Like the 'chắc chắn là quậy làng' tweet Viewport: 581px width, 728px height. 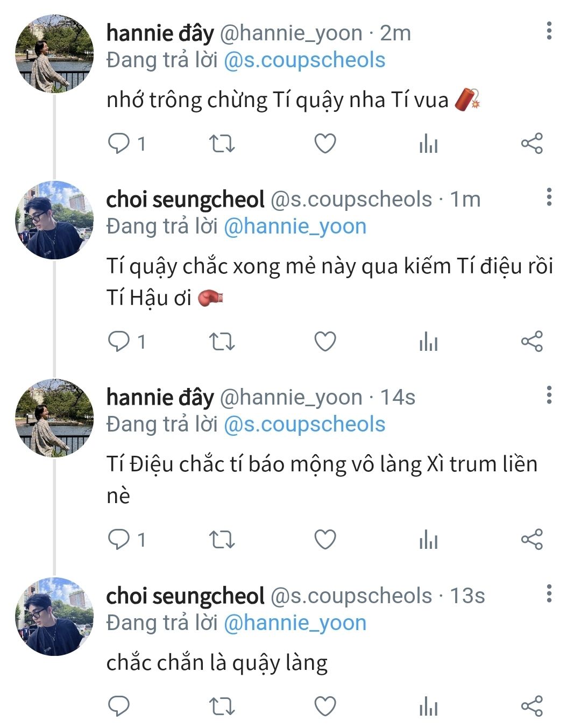pyautogui.click(x=325, y=706)
